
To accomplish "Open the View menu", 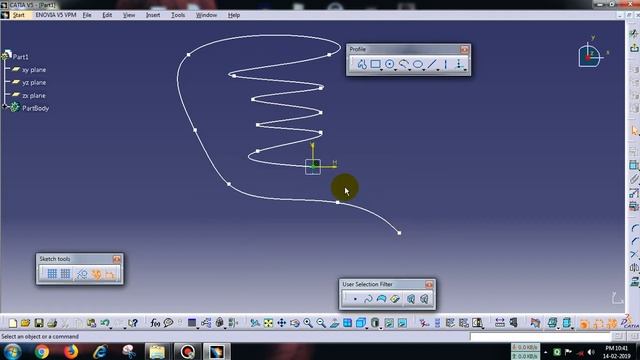I will point(129,15).
